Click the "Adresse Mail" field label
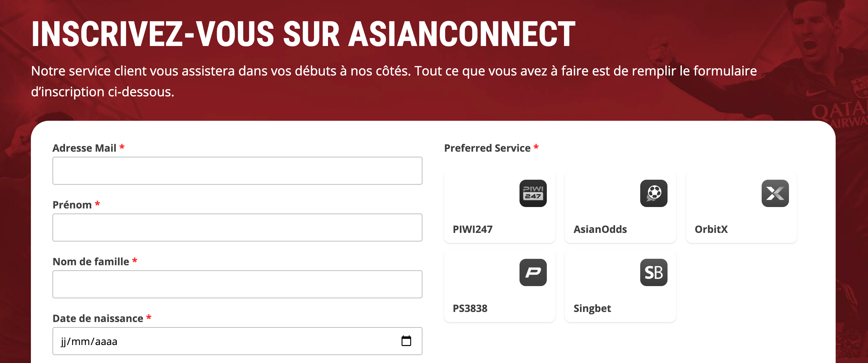The width and height of the screenshot is (868, 363). [x=84, y=148]
